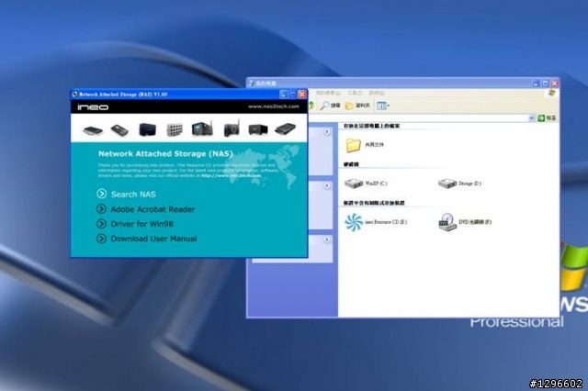This screenshot has height=391, width=588.
Task: Collapse the first Explorer task pane section
Action: [327, 131]
